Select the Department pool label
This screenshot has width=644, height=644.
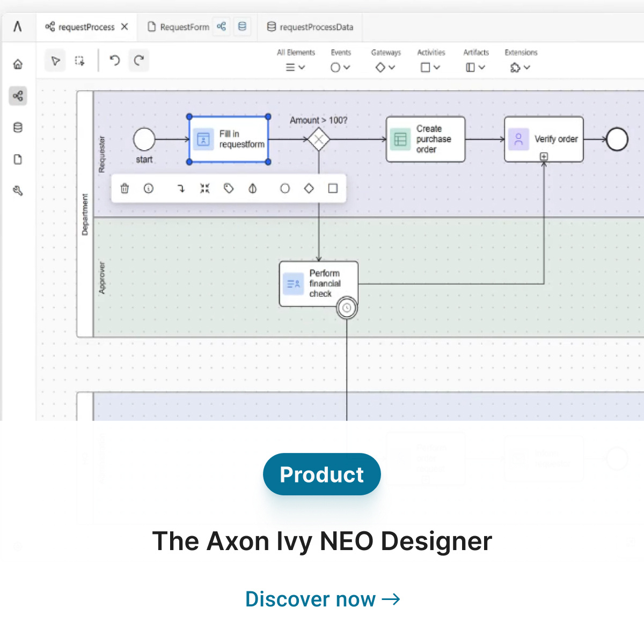pyautogui.click(x=85, y=214)
